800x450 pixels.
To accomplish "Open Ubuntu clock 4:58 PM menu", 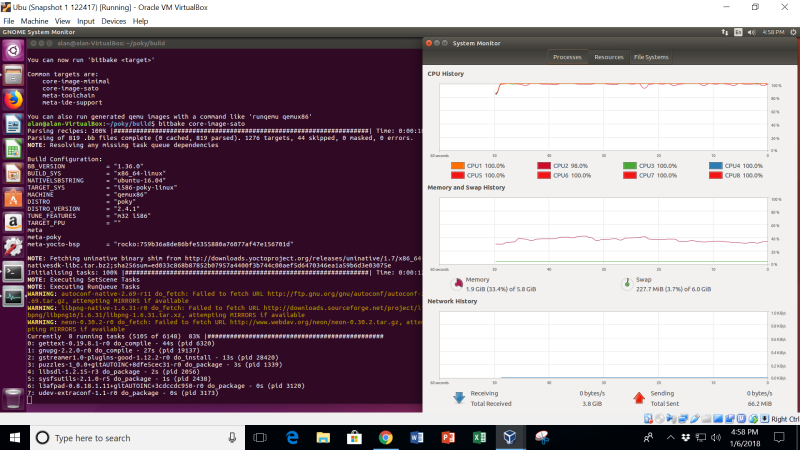I will tap(773, 32).
